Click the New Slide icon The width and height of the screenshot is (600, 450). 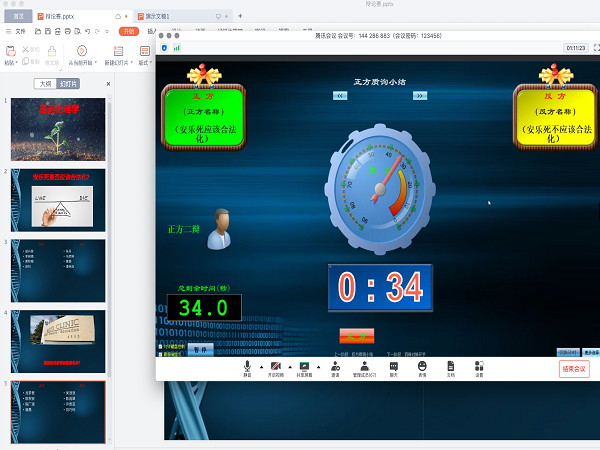[x=119, y=51]
